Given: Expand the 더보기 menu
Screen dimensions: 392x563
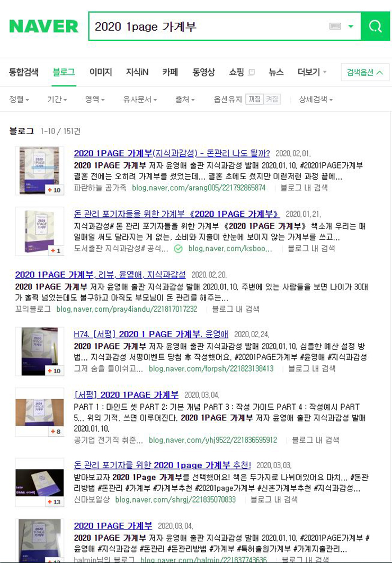Looking at the screenshot, I should point(312,72).
